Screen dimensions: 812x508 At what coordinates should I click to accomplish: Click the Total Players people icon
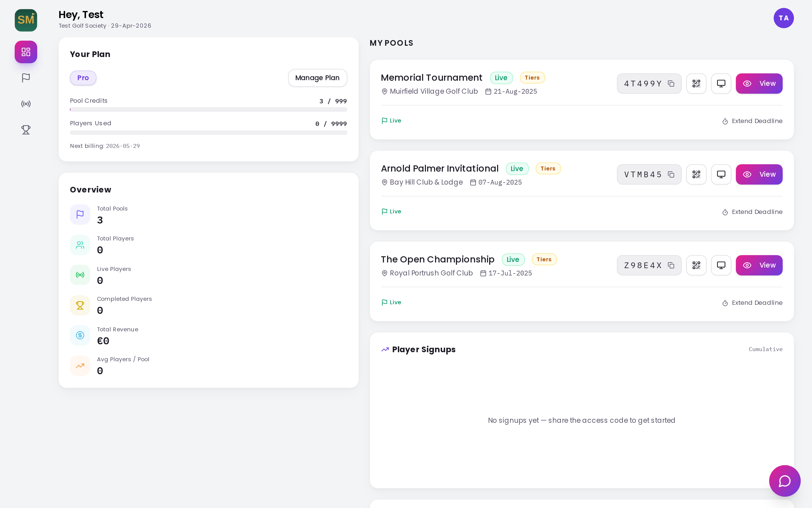click(x=80, y=245)
